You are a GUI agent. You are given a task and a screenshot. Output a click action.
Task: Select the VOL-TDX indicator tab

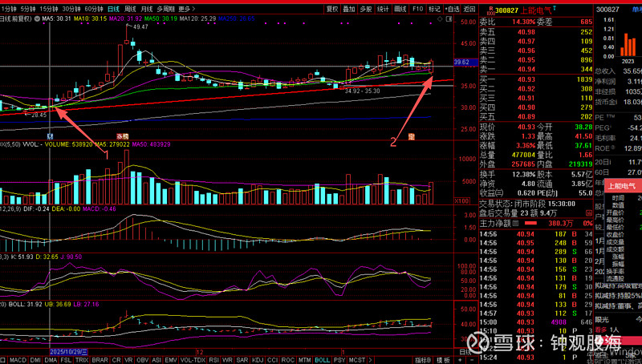point(193,360)
